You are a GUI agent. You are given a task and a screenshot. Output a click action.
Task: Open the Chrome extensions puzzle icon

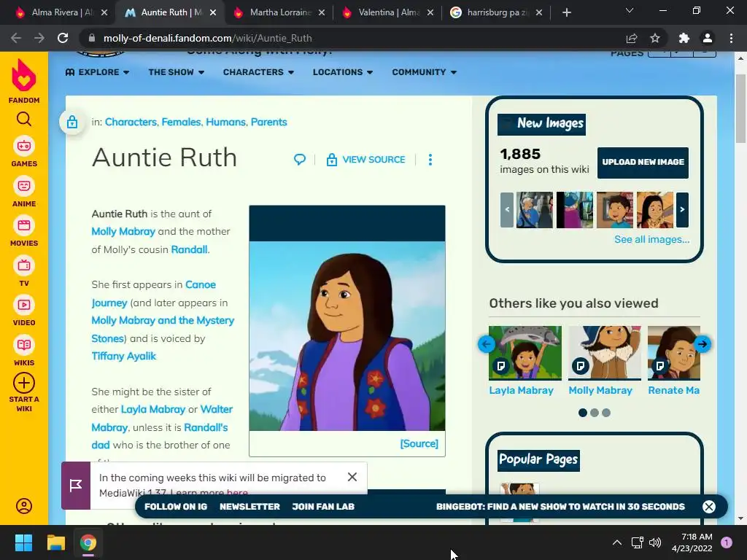coord(684,38)
